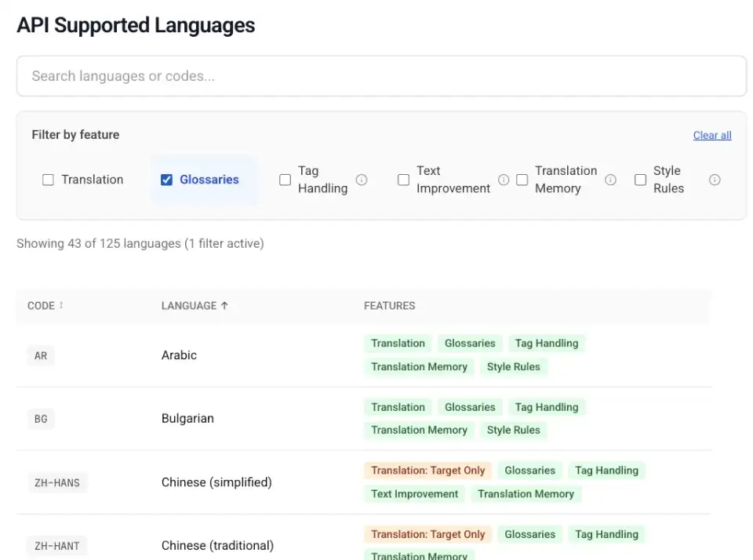Viewport: 753px width, 560px height.
Task: Click the Translation Memory tag in Arabic row
Action: pyautogui.click(x=419, y=367)
